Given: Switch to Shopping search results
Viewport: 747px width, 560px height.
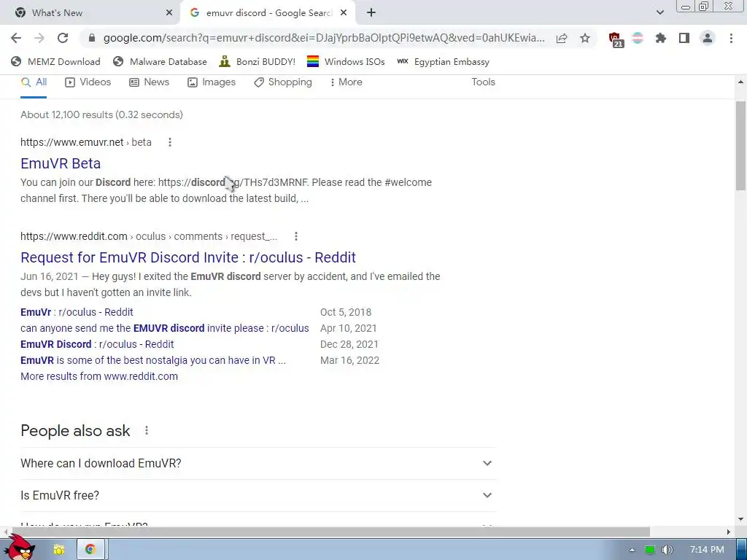Looking at the screenshot, I should tap(283, 82).
